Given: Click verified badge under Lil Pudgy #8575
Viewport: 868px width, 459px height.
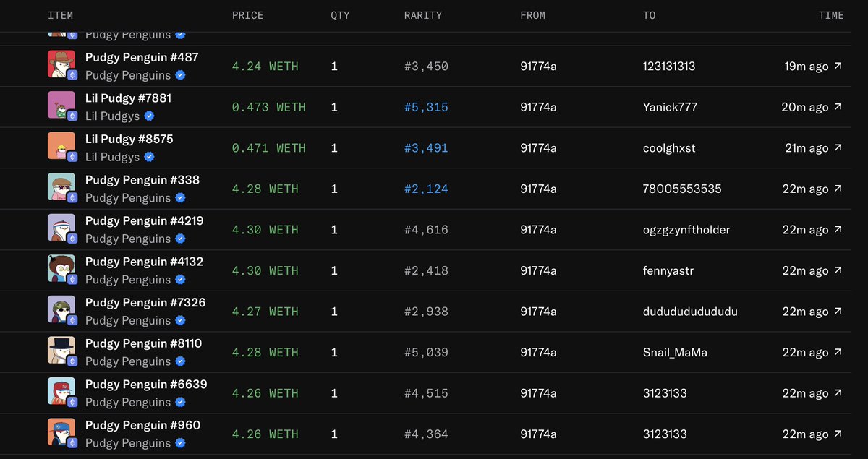Looking at the screenshot, I should [x=149, y=157].
